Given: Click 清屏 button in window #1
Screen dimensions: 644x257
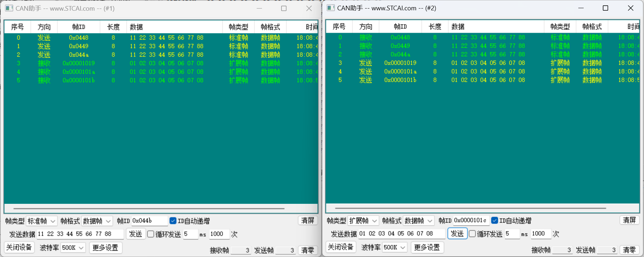Looking at the screenshot, I should click(x=307, y=220).
